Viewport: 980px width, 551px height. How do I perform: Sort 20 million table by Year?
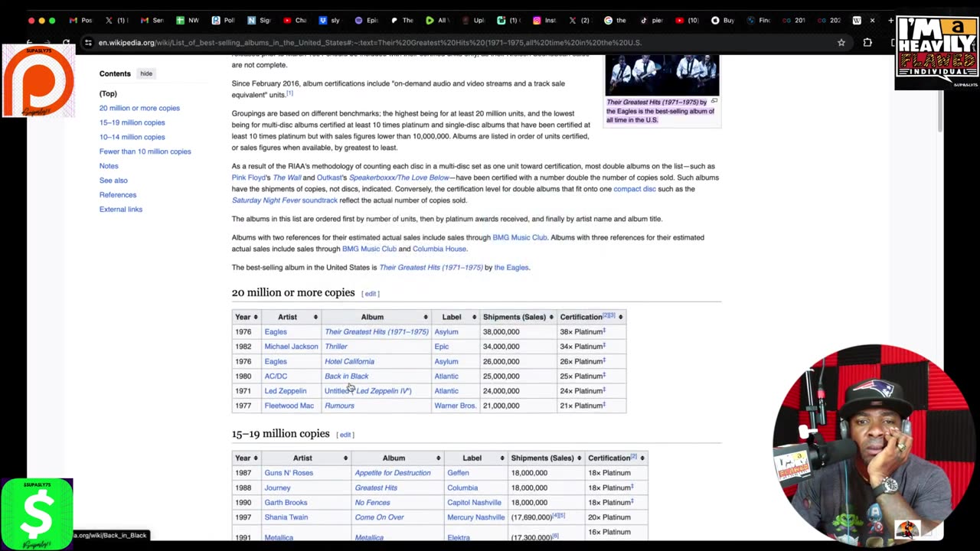(x=247, y=317)
